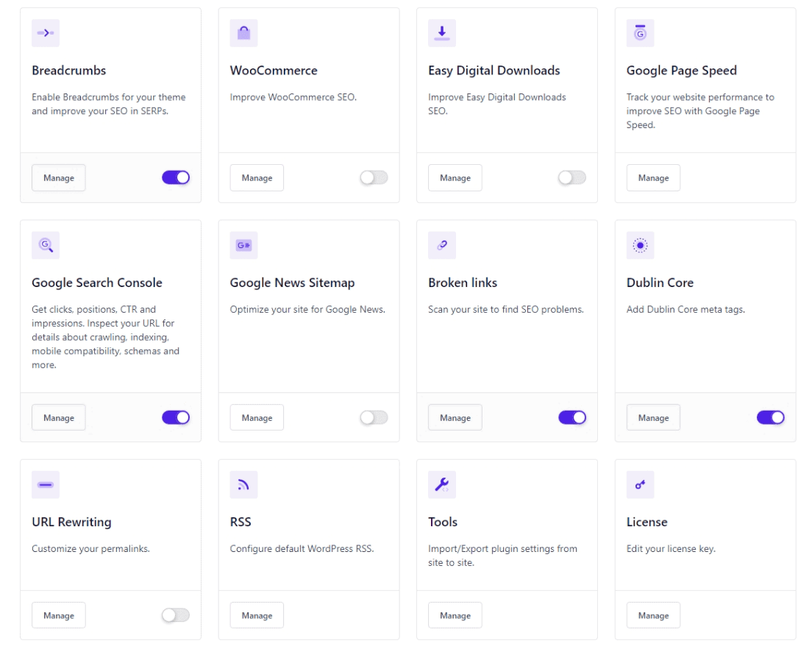Disable the Broken links toggle
This screenshot has height=666, width=812.
point(572,418)
